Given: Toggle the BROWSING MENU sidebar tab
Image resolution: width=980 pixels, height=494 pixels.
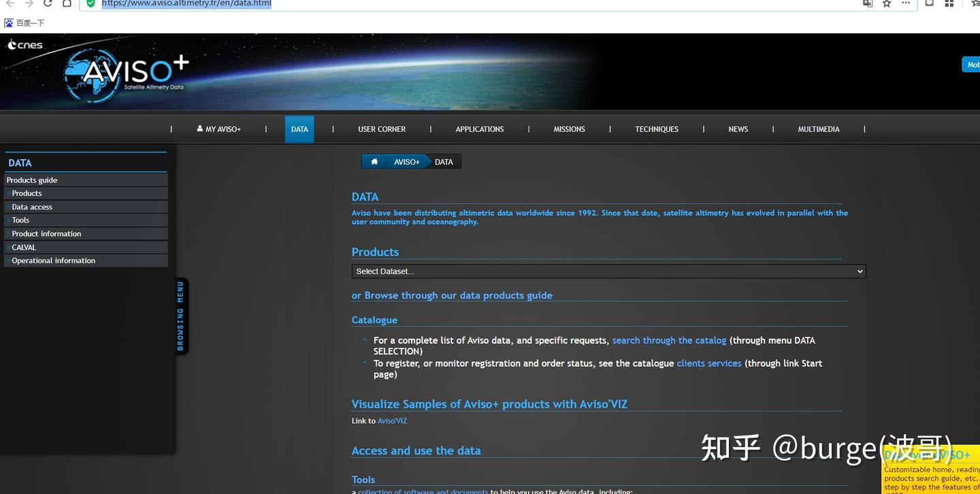Looking at the screenshot, I should tap(180, 316).
